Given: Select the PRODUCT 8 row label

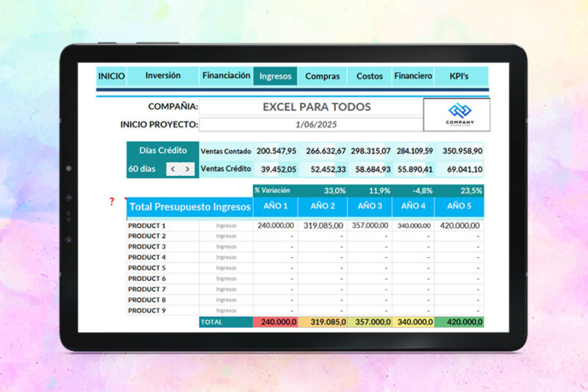Looking at the screenshot, I should tap(147, 300).
